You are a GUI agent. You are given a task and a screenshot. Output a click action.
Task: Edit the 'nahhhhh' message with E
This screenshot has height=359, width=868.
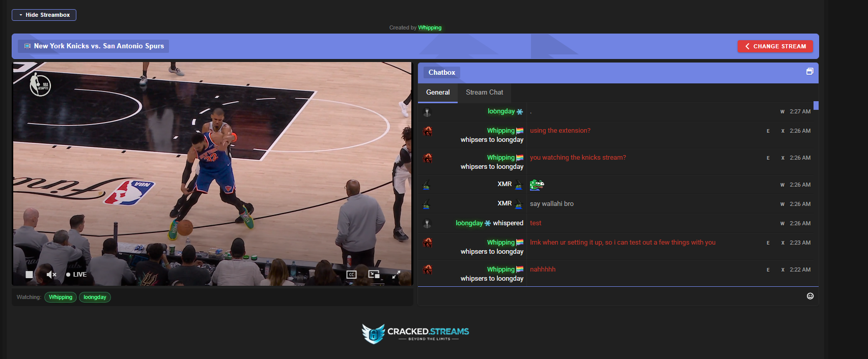click(768, 270)
